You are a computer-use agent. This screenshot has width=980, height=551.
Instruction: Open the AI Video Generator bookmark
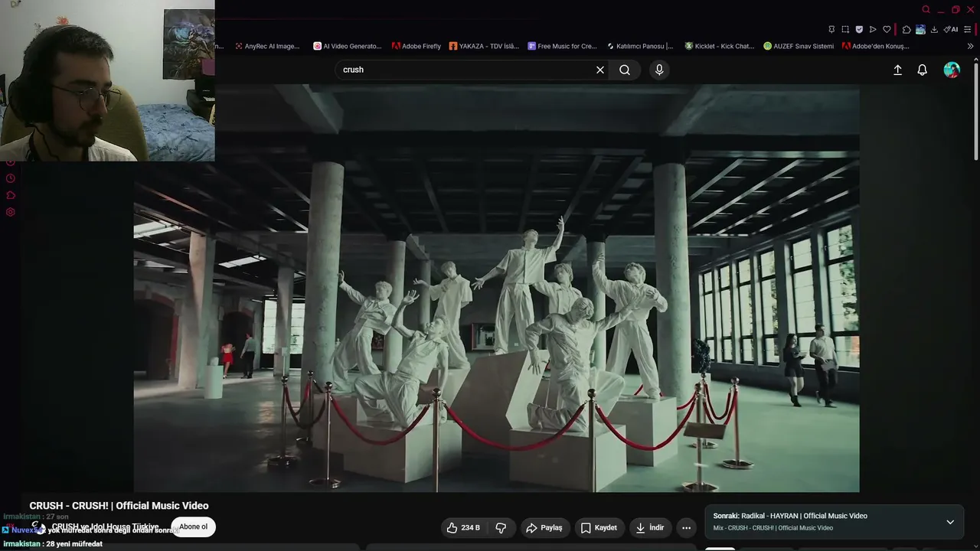pos(348,46)
